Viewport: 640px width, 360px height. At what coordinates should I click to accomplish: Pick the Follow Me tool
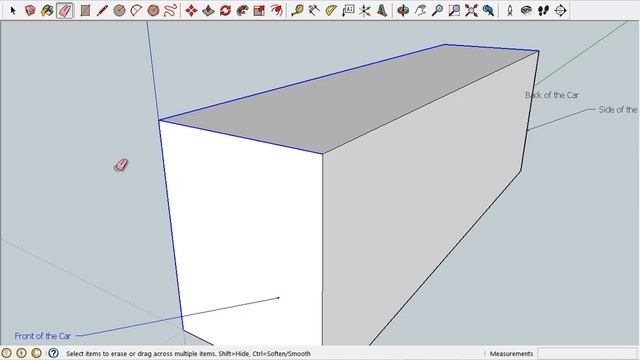[242, 11]
